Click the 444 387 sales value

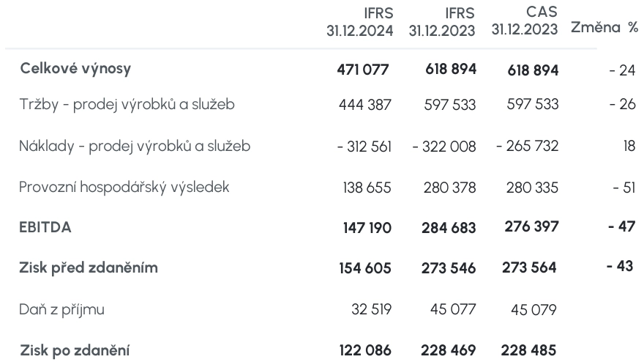pos(364,105)
